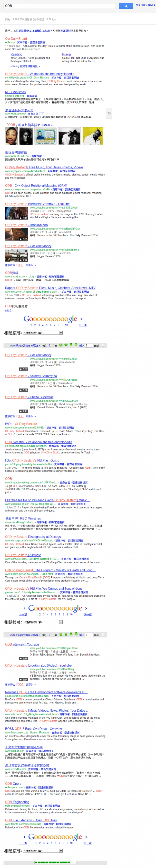156x868 pixels.
Task: Open ODB Engineering result
Action: point(17,802)
